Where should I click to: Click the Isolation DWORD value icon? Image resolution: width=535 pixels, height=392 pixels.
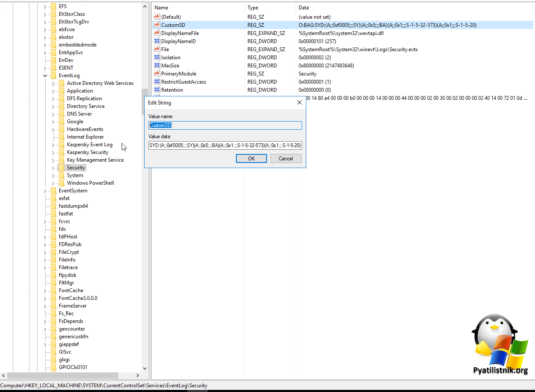157,58
